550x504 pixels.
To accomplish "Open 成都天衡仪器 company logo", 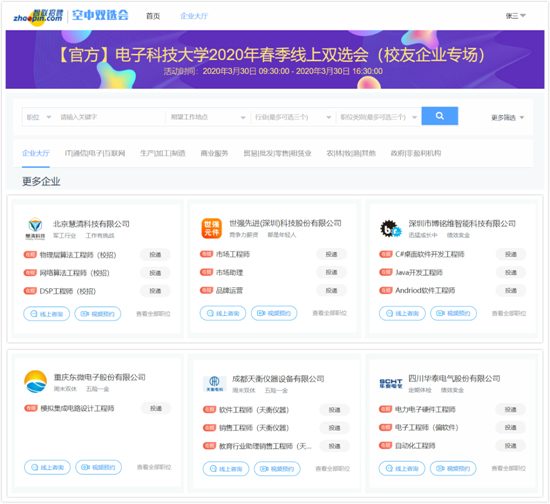I will click(x=214, y=383).
